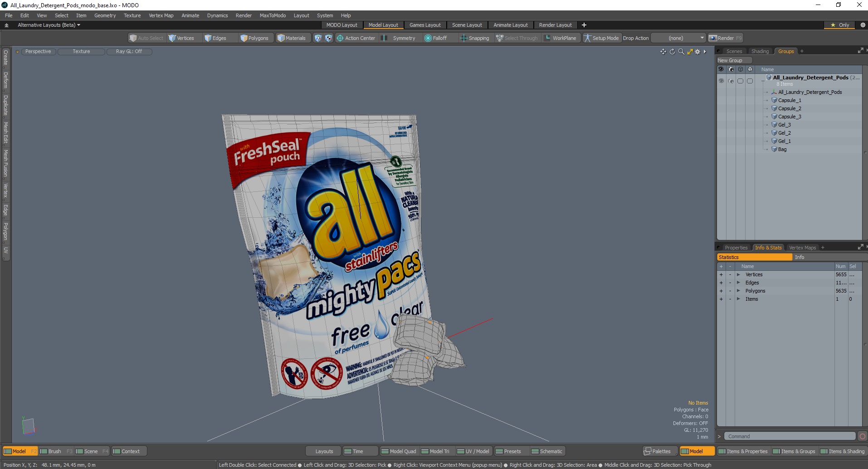Switch to the Shading tab
868x469 pixels.
pyautogui.click(x=760, y=51)
